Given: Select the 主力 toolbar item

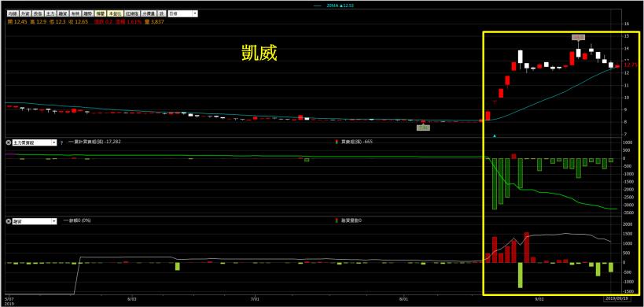Looking at the screenshot, I should pos(50,13).
